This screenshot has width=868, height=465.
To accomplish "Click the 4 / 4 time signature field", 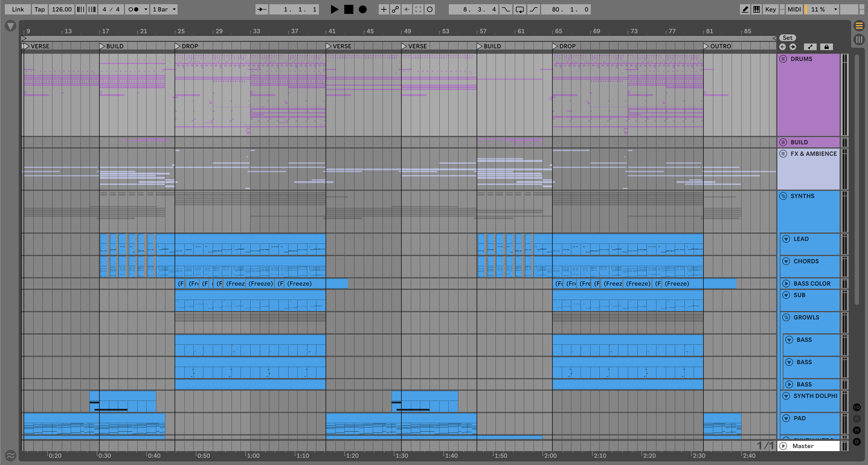I will [x=111, y=9].
